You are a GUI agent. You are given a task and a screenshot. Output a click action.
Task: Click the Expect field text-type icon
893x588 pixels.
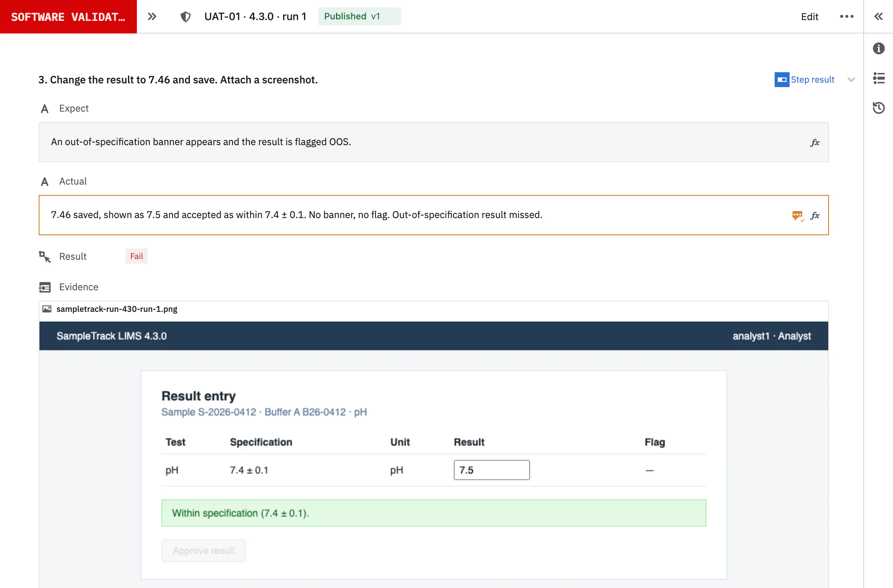coord(45,109)
